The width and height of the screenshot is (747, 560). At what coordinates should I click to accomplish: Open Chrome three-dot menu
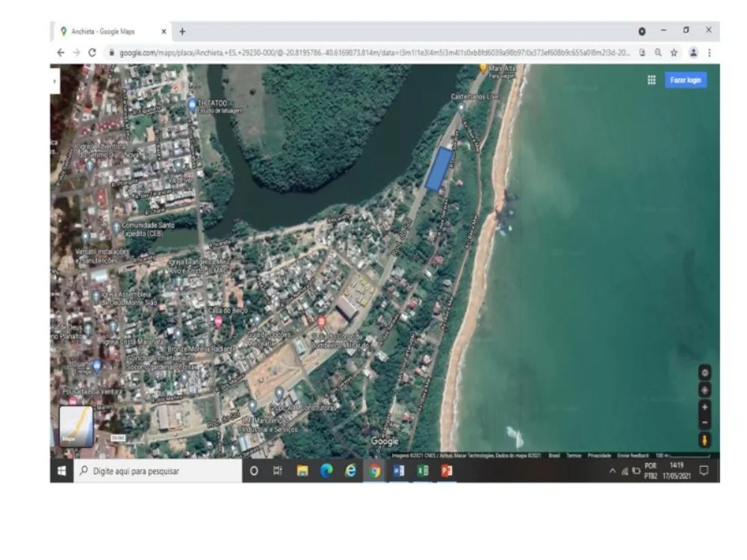(x=710, y=53)
